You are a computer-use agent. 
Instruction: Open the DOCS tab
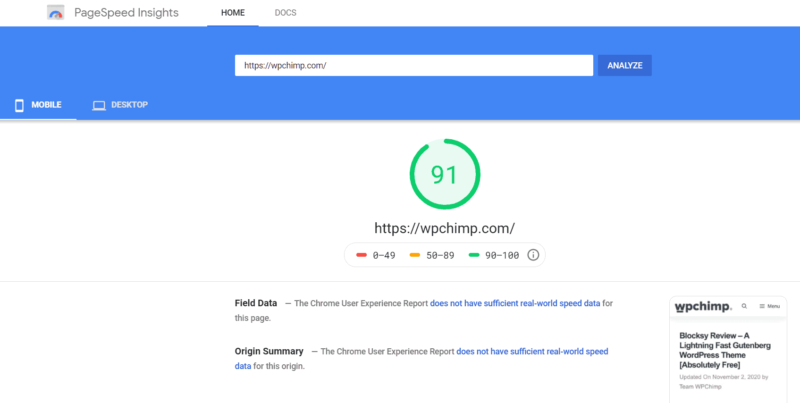point(285,13)
